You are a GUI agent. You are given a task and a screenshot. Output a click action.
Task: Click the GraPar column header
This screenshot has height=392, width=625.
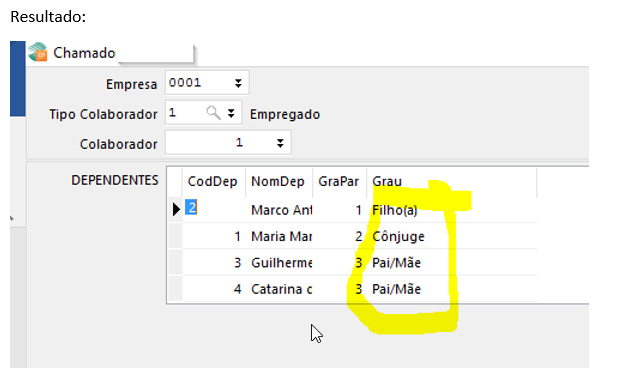[x=339, y=182]
